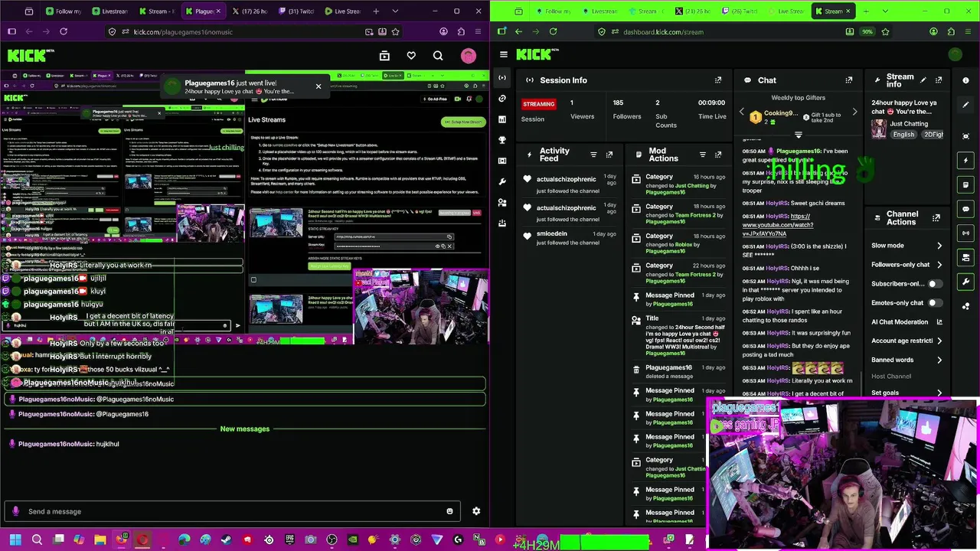The width and height of the screenshot is (980, 551).
Task: Show next Weekly top Gifters entry
Action: click(854, 112)
